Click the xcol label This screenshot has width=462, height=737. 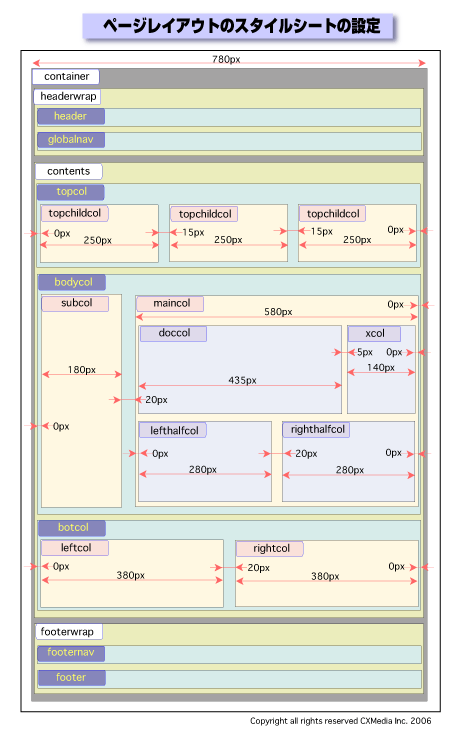[375, 334]
